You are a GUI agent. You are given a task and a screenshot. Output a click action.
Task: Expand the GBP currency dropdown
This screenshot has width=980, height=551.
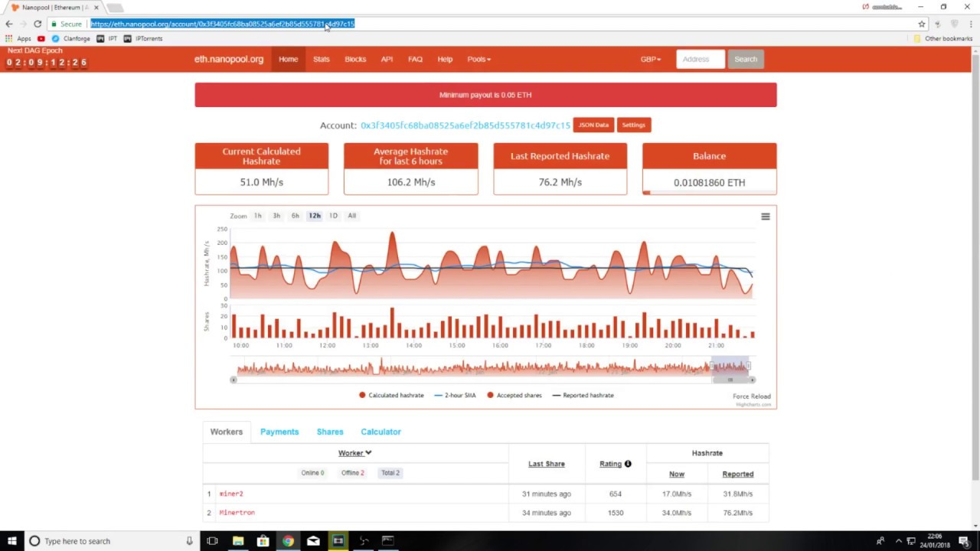651,59
